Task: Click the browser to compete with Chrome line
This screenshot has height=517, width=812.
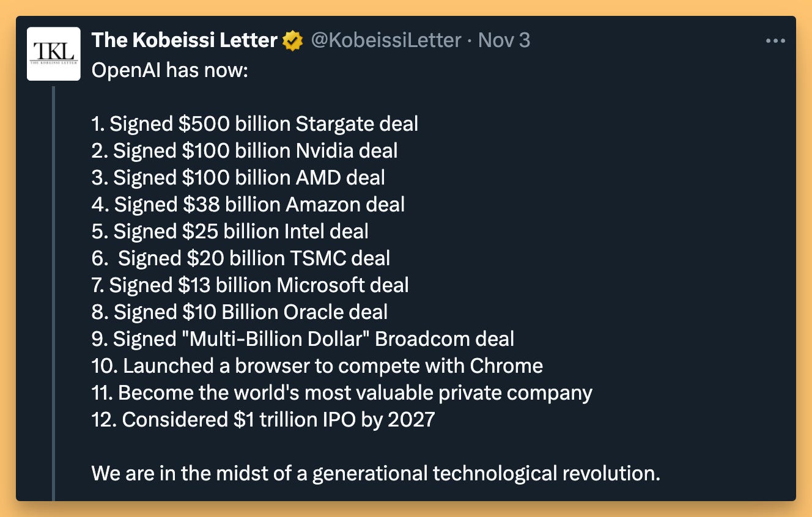Action: 317,366
